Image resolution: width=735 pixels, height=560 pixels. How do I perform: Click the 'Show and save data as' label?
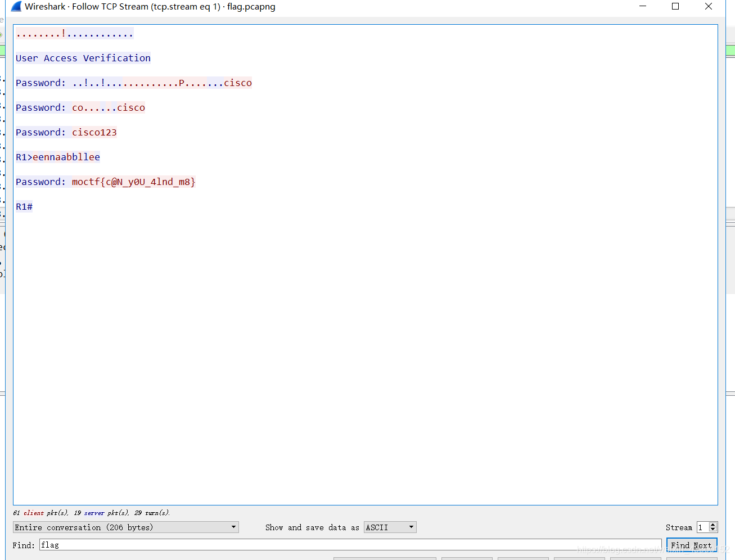[x=312, y=527]
